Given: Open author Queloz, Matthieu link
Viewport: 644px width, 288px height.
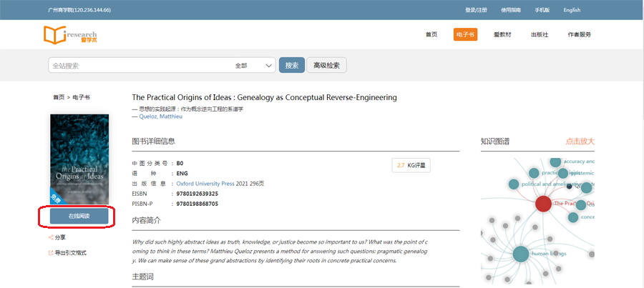Looking at the screenshot, I should pos(160,116).
